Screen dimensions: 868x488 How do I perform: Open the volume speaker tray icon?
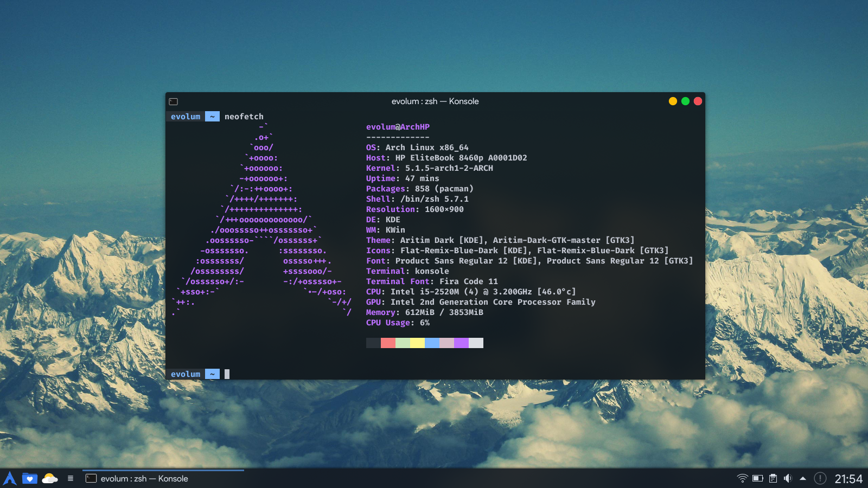tap(788, 478)
